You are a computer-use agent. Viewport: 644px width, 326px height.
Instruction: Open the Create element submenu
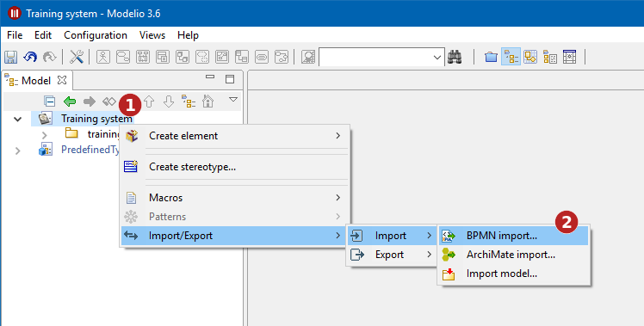click(235, 136)
